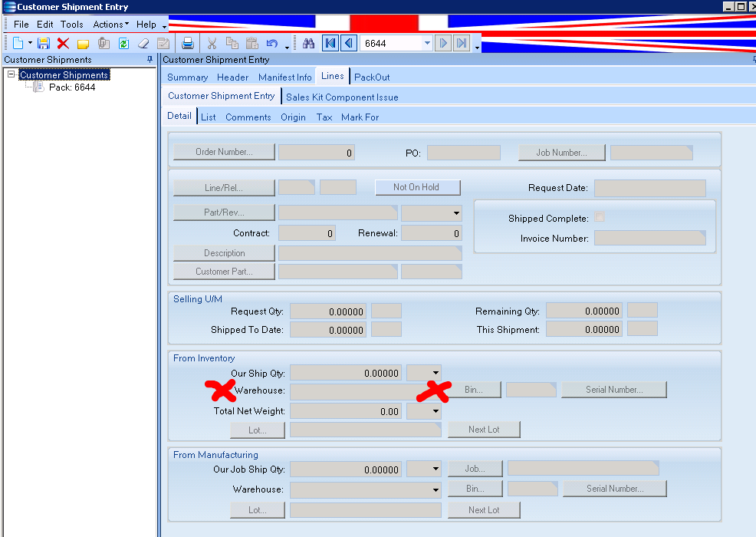Click the Job Number... button
This screenshot has height=537, width=756.
click(562, 153)
